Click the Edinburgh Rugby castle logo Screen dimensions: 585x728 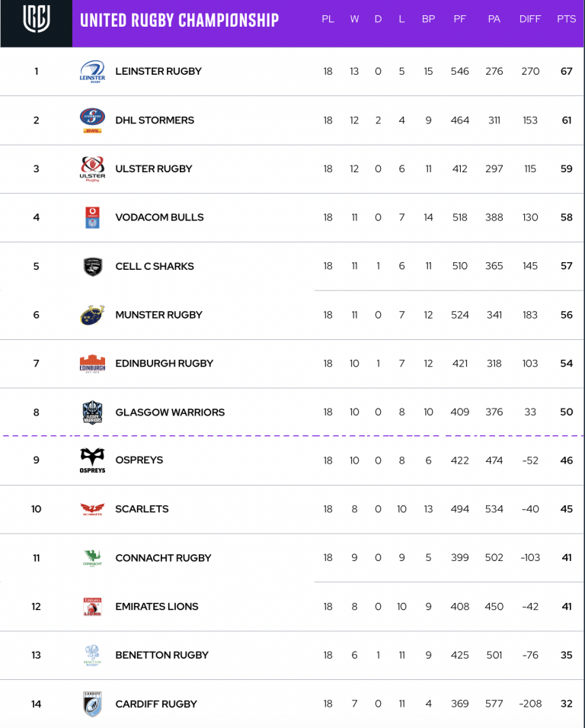92,364
